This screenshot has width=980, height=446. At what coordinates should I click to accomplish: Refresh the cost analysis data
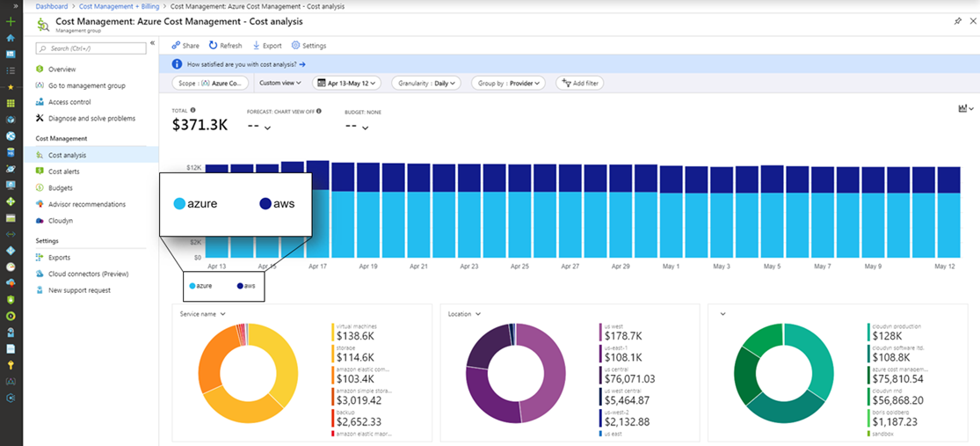tap(225, 46)
